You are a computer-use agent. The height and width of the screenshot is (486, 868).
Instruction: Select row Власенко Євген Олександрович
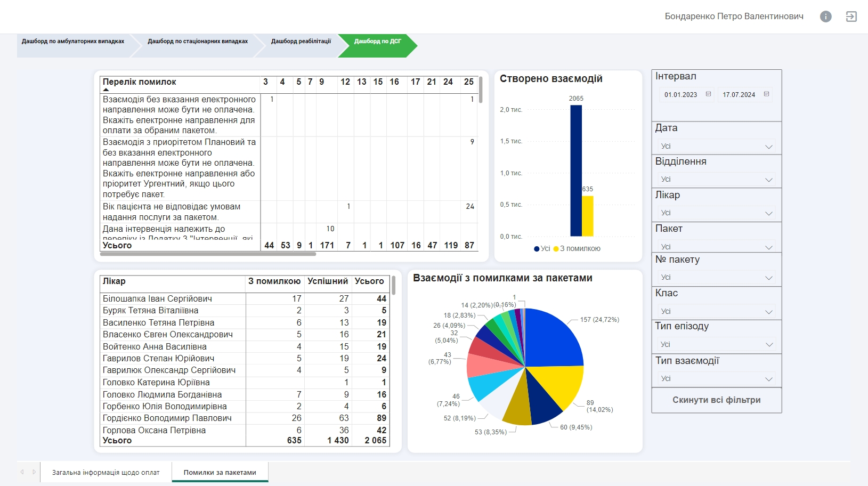point(245,335)
